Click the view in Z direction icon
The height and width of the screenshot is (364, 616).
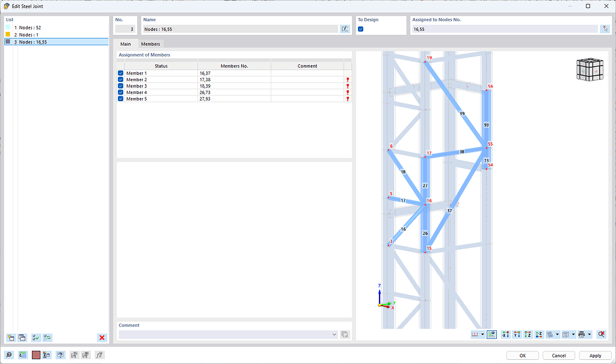click(x=528, y=334)
